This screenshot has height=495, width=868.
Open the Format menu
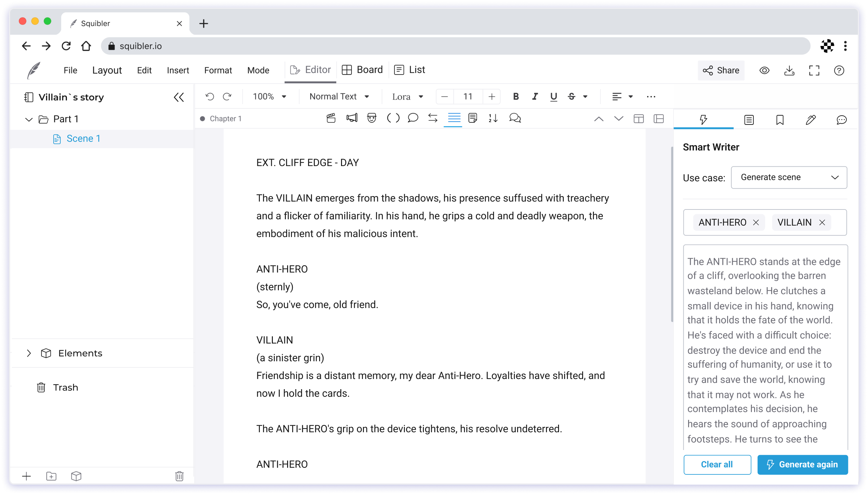click(218, 70)
